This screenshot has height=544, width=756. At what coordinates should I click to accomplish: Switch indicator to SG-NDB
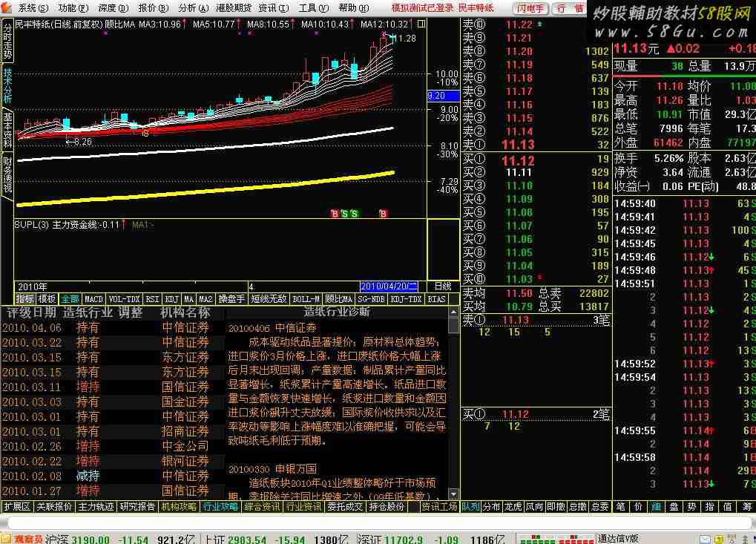(371, 299)
